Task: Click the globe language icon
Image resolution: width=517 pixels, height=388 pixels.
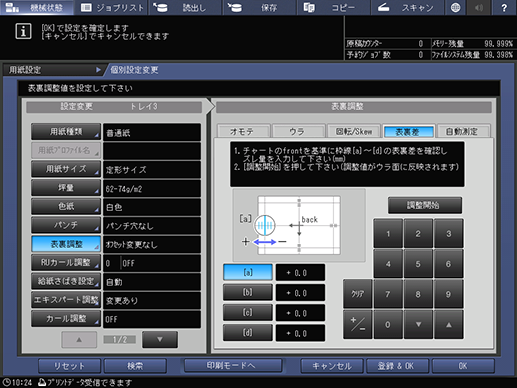Action: tap(456, 7)
